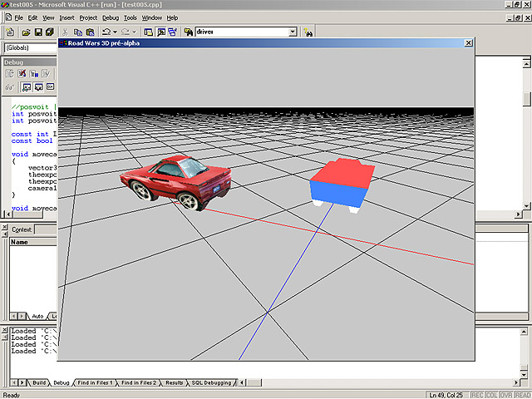Click the Name column header in Context panel
This screenshot has width=532, height=399.
point(19,243)
